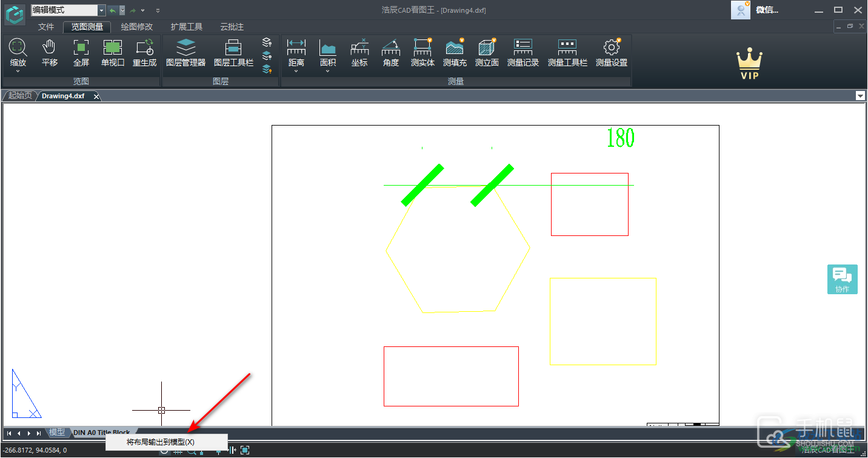Toggle the 测量工具栏 measurement toolbar
Screen dimensions: 868x458
[567, 52]
